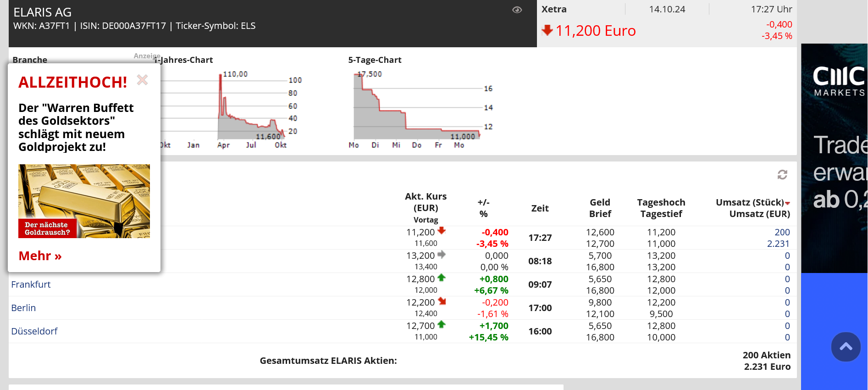Click the red Umsatz sort arrow

tap(787, 203)
